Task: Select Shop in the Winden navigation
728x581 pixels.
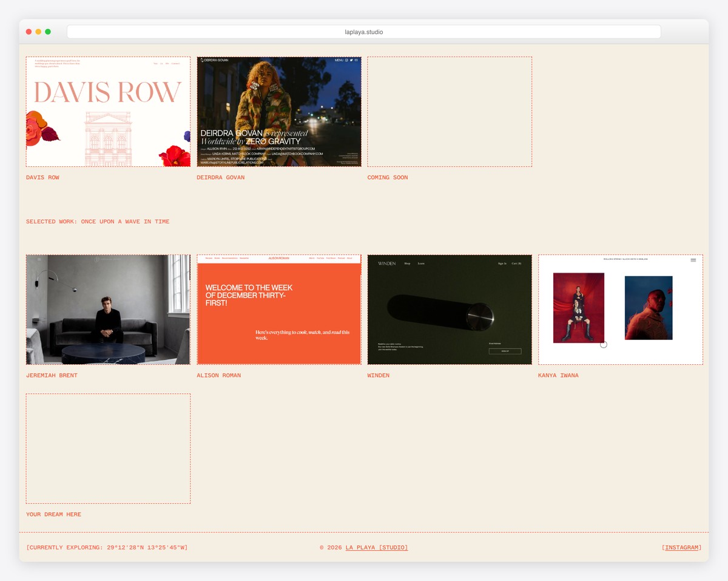Action: tap(407, 263)
